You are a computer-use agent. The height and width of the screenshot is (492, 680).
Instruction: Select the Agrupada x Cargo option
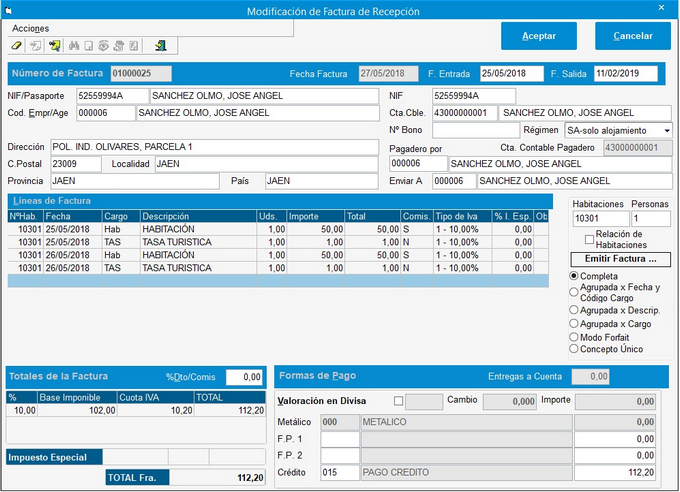(x=574, y=323)
